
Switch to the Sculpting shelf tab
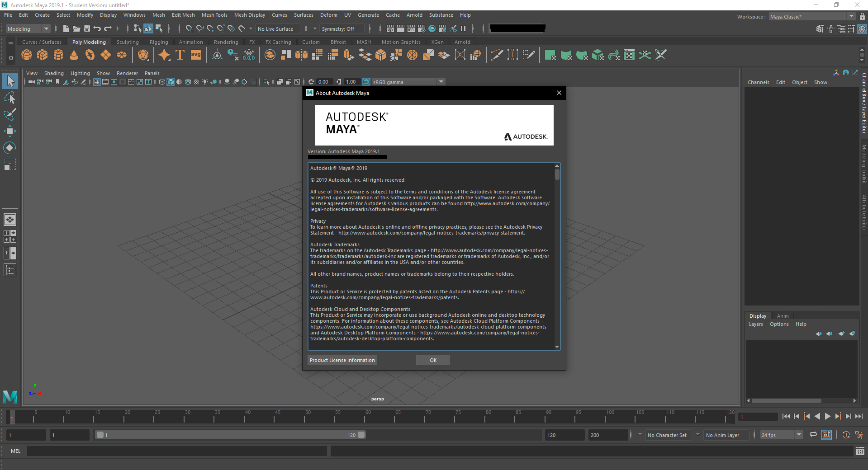(x=127, y=42)
